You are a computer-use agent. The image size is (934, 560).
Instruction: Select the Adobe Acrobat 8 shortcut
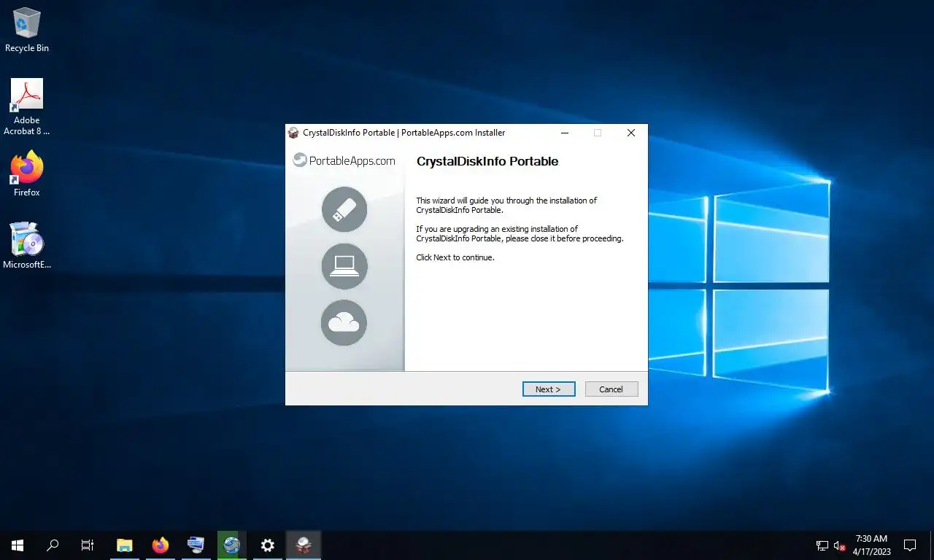coord(27,108)
